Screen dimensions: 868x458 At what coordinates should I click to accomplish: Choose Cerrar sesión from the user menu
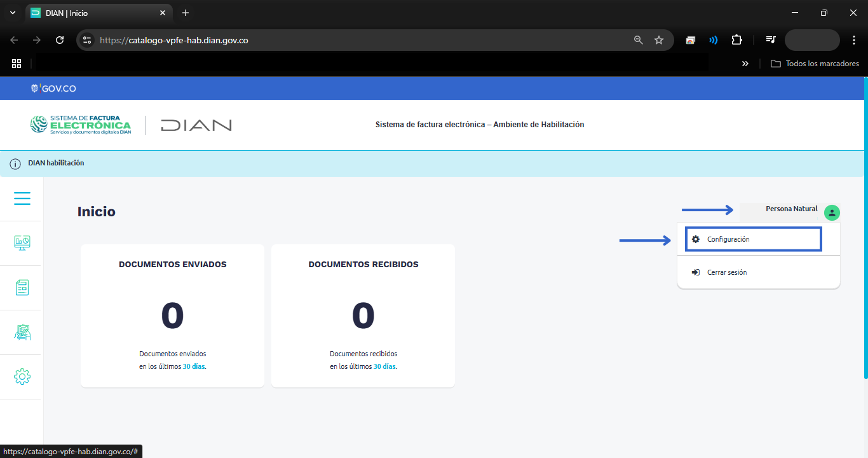tap(727, 272)
